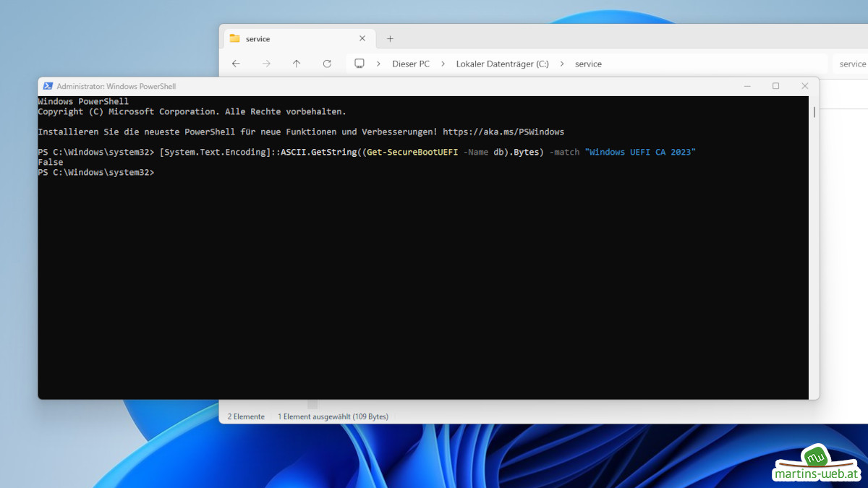The image size is (868, 488).
Task: Jump to Lokaler Datenträger (C:) in breadcrumb
Action: point(502,64)
